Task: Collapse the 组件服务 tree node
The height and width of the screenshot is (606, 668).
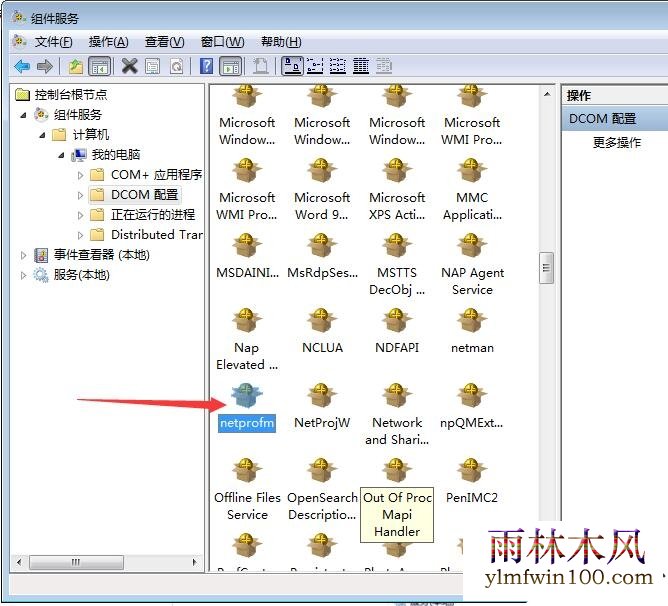Action: pos(23,115)
